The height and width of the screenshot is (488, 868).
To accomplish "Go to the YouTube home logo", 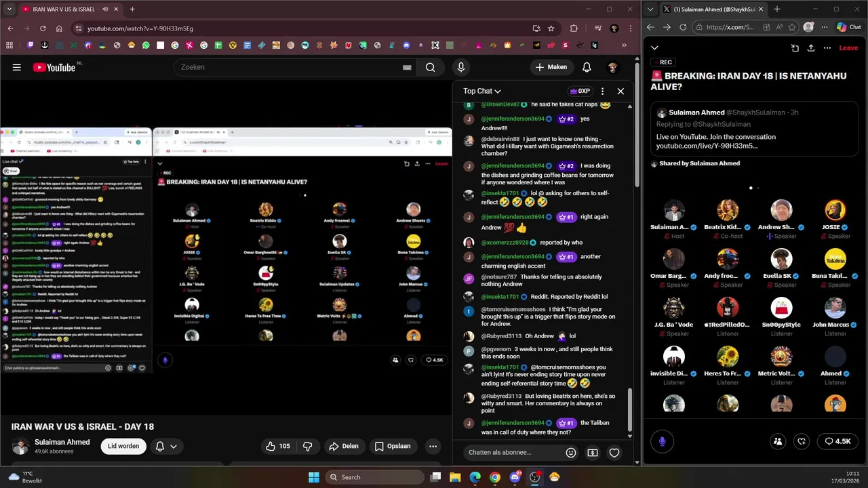I will [x=54, y=67].
